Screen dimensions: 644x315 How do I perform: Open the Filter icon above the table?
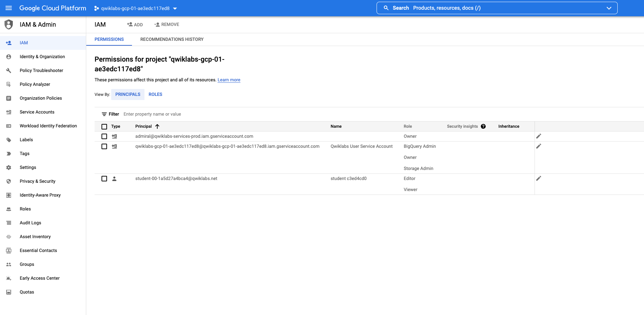pos(104,114)
